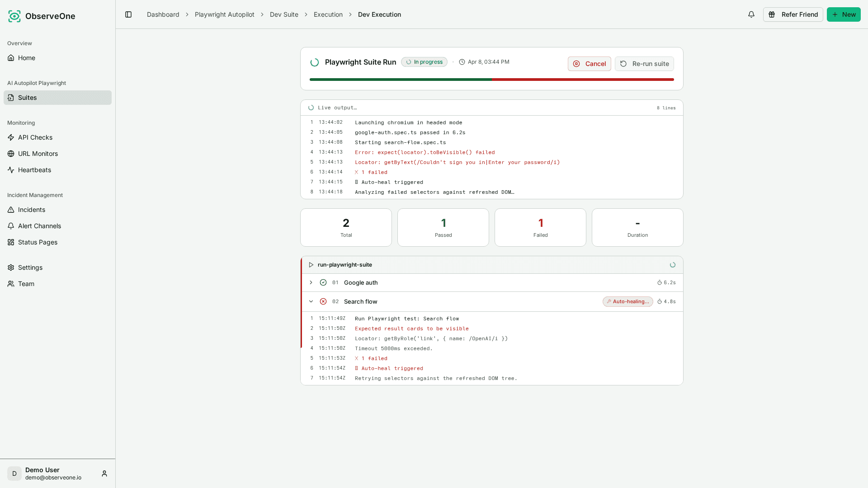Click the Search flow 4.8s timer
The height and width of the screenshot is (488, 868).
click(x=666, y=301)
